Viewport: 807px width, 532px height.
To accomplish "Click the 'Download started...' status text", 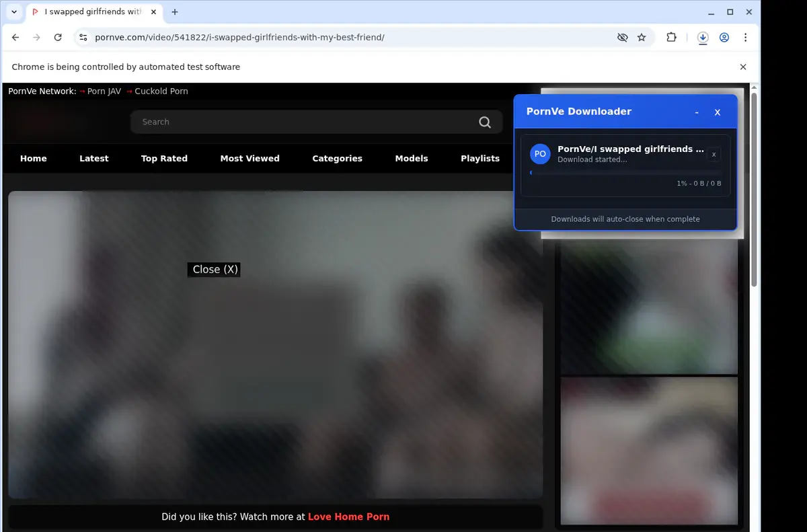I will coord(592,160).
